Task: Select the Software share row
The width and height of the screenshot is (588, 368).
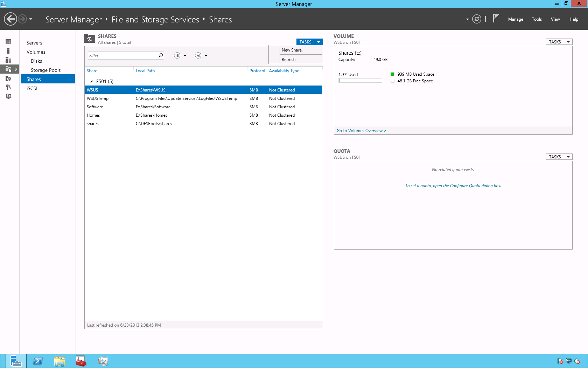Action: 203,107
